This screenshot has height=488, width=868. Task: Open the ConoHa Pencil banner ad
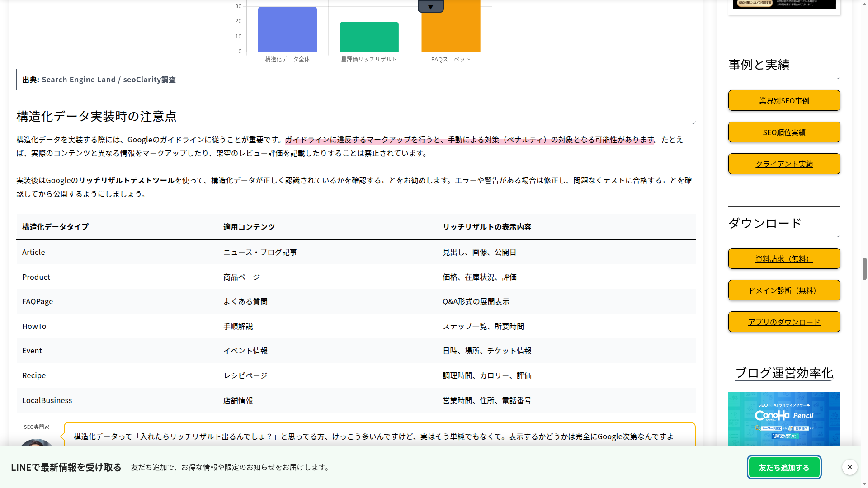click(784, 419)
